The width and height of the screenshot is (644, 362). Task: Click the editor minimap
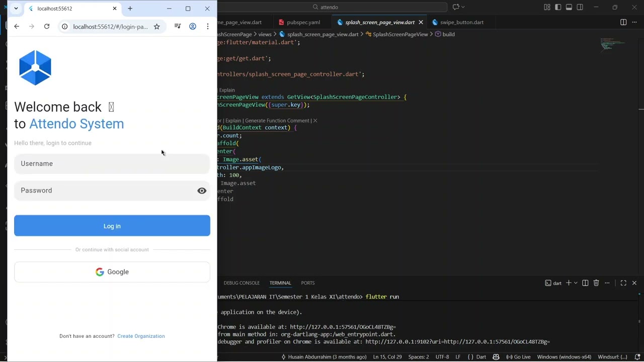[x=613, y=44]
